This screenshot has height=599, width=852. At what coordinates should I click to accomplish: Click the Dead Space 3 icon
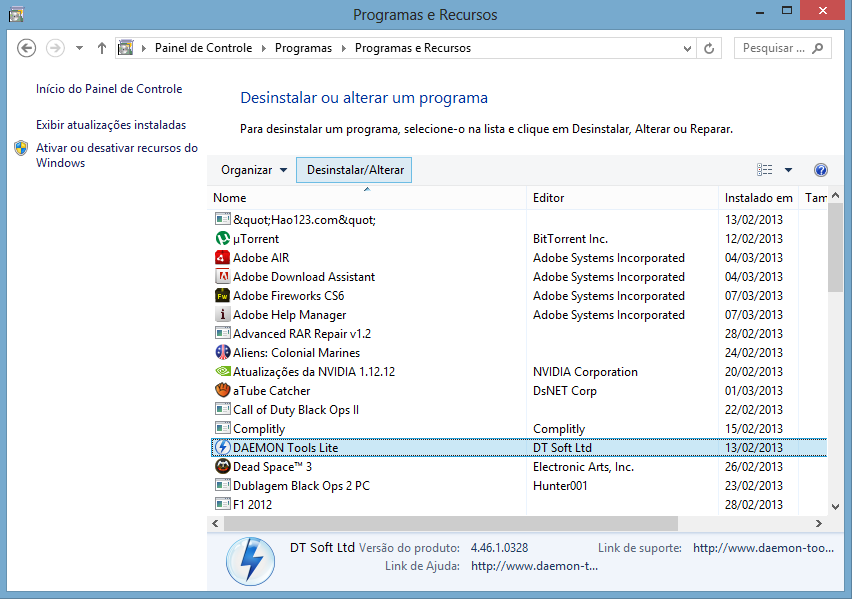pos(223,466)
